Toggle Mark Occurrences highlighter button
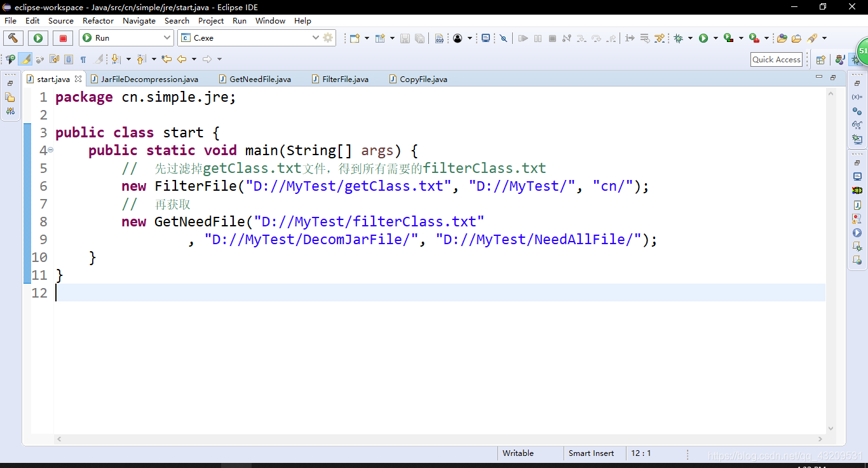Viewport: 868px width, 468px height. (25, 59)
